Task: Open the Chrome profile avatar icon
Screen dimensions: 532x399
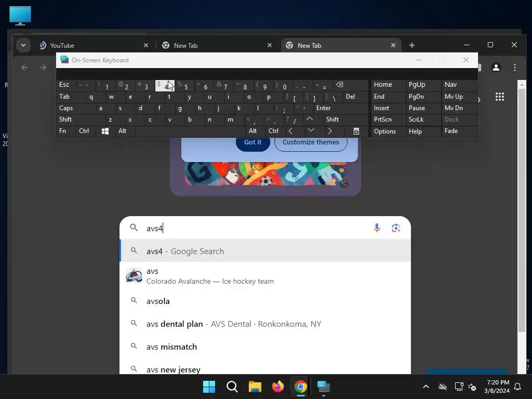Action: (x=496, y=68)
